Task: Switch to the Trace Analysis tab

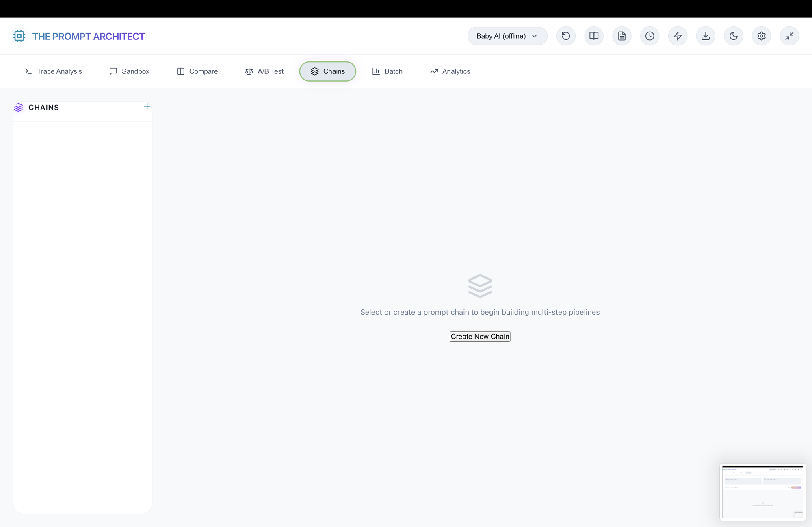Action: pyautogui.click(x=53, y=71)
